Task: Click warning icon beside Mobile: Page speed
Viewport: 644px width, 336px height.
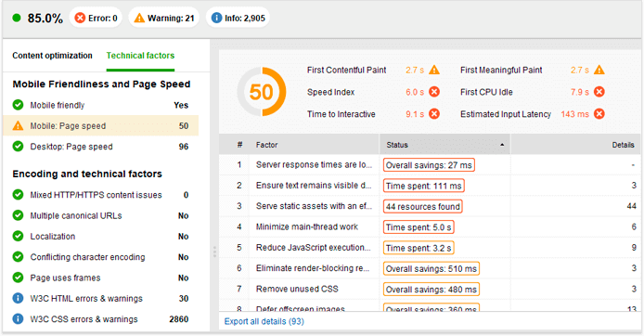Action: coord(18,125)
